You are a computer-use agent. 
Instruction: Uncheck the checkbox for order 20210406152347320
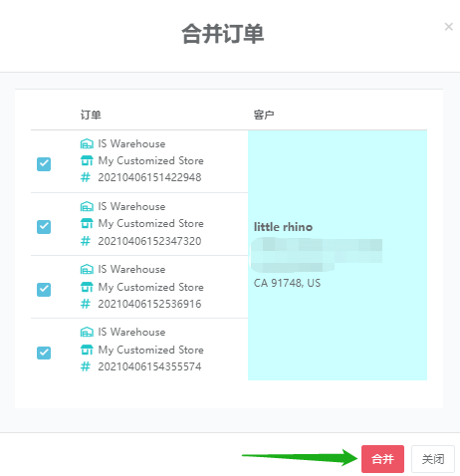click(x=44, y=227)
